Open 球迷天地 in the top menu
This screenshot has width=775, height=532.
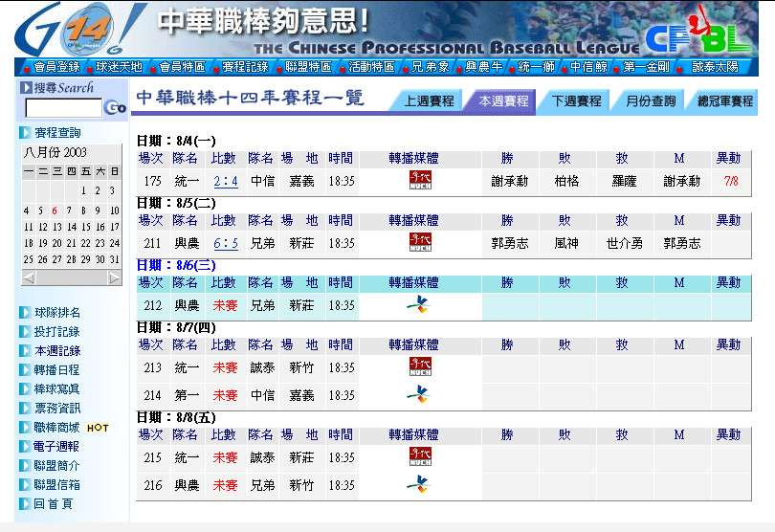(x=119, y=67)
